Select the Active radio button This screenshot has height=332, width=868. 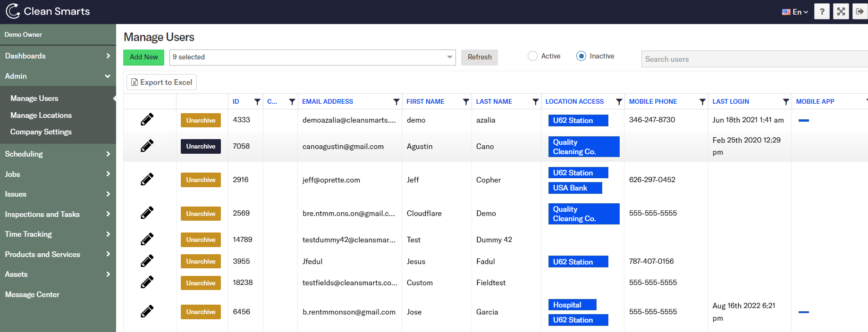(532, 56)
